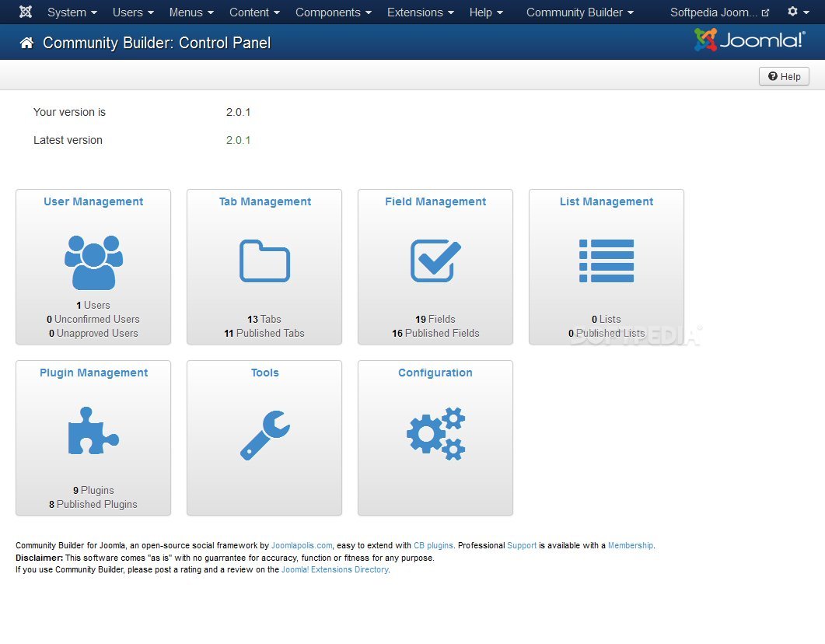Follow the Joomlapolis.com link
This screenshot has height=644, width=825.
coord(302,546)
